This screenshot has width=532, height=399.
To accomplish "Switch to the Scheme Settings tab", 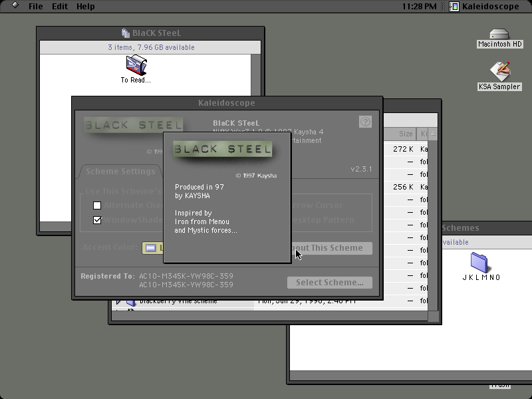I will point(120,172).
